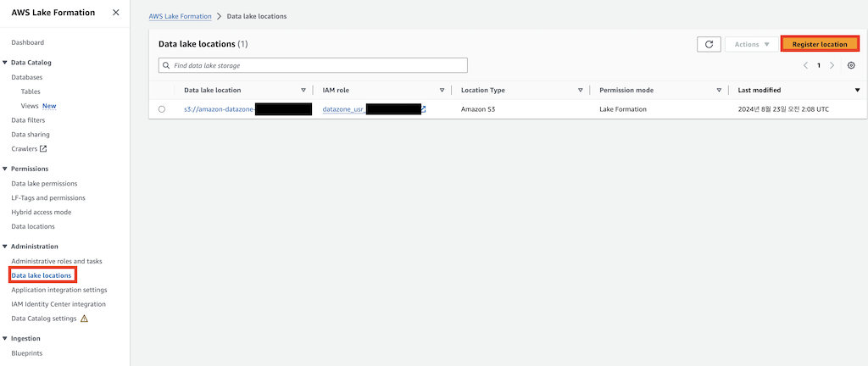Open Data sharing page

pos(30,135)
